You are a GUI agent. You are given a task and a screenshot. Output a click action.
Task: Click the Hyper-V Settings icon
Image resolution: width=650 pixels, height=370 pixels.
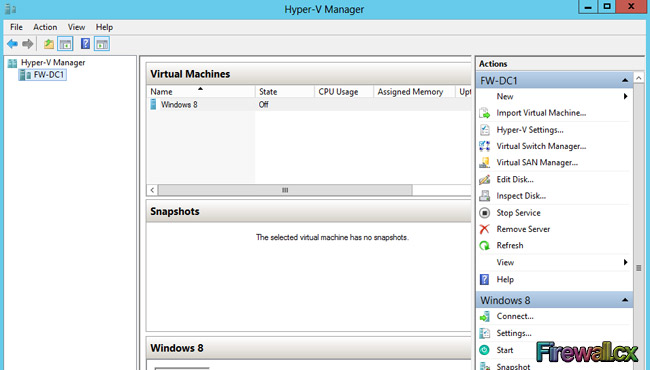pos(485,130)
